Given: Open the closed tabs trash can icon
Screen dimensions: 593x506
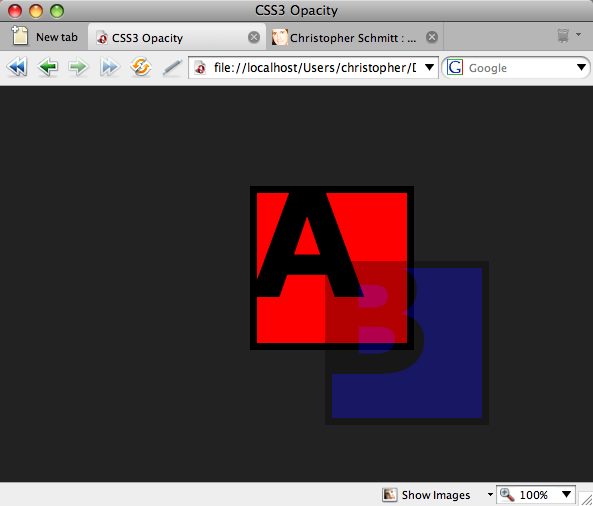Looking at the screenshot, I should pos(563,36).
